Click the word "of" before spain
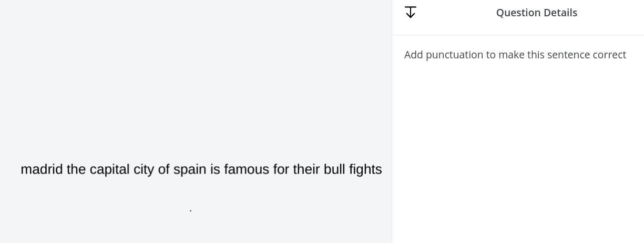644x243 pixels. click(x=164, y=169)
